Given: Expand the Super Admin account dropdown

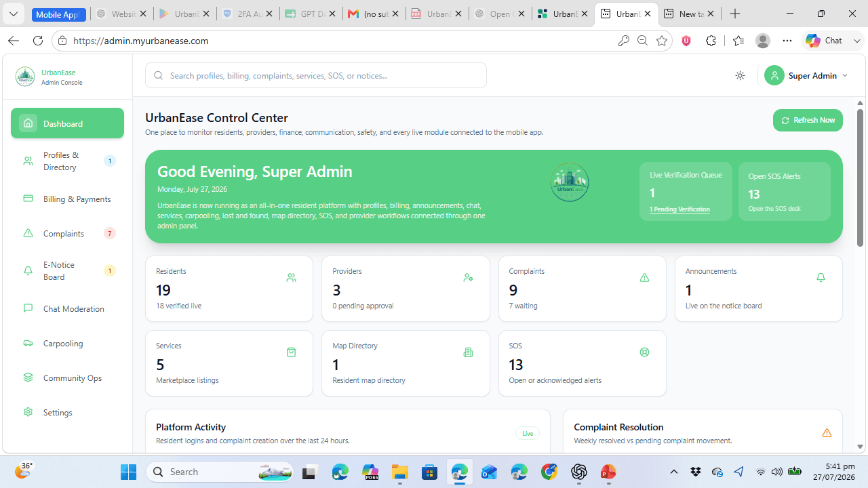Looking at the screenshot, I should [845, 76].
